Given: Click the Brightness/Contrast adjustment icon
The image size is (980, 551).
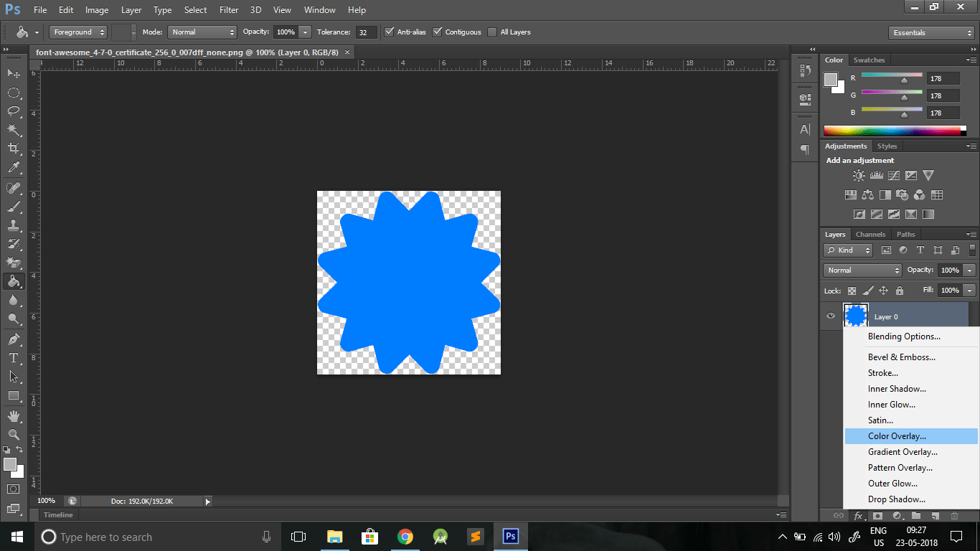Looking at the screenshot, I should [x=859, y=176].
